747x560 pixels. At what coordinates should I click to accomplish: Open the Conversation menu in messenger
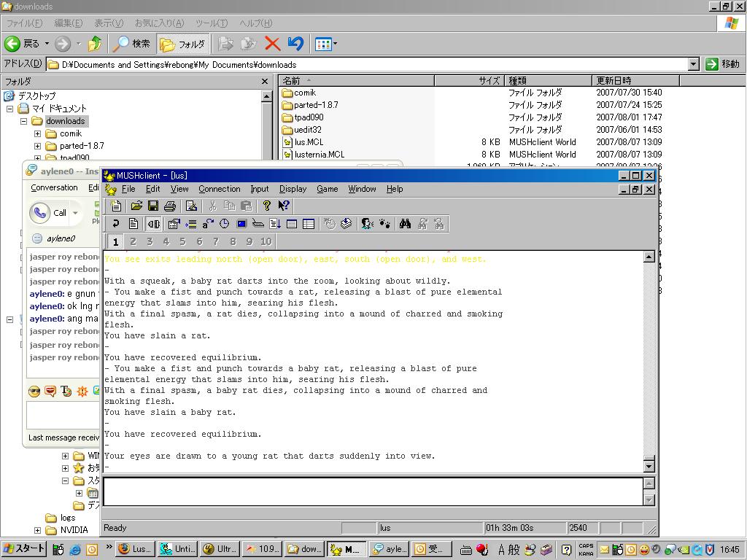pyautogui.click(x=54, y=187)
